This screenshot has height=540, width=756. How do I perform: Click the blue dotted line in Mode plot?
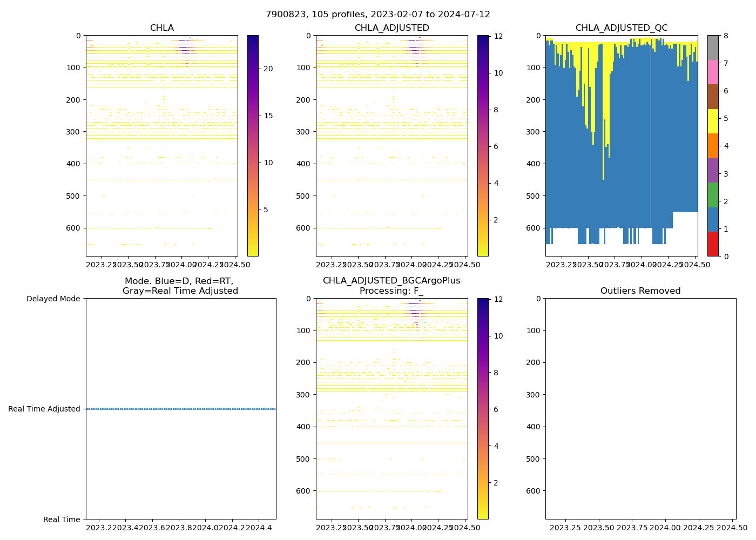(x=181, y=409)
